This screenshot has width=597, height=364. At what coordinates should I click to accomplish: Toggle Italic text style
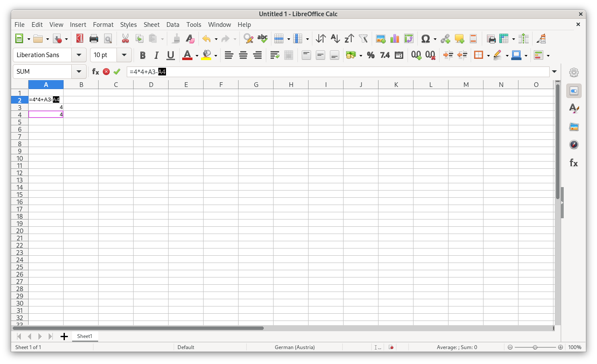coord(157,55)
